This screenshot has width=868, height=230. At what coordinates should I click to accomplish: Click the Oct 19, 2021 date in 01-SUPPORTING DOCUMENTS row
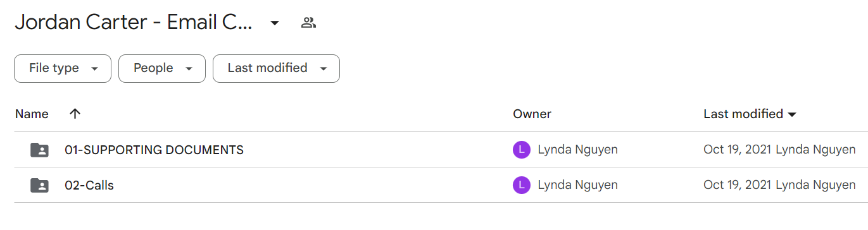pyautogui.click(x=738, y=150)
